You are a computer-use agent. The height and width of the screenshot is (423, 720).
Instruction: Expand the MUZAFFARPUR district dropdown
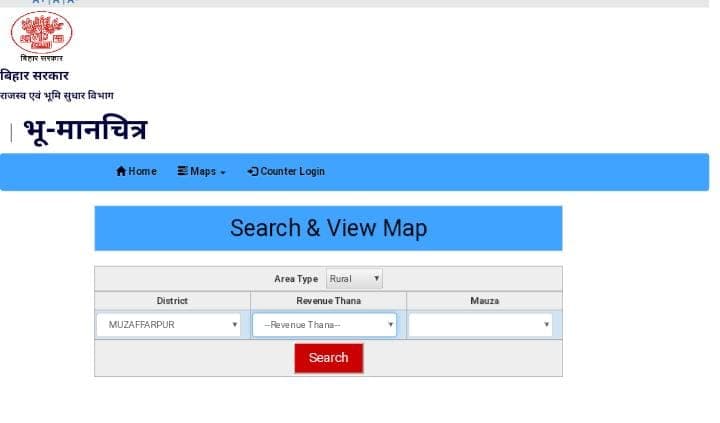click(168, 325)
